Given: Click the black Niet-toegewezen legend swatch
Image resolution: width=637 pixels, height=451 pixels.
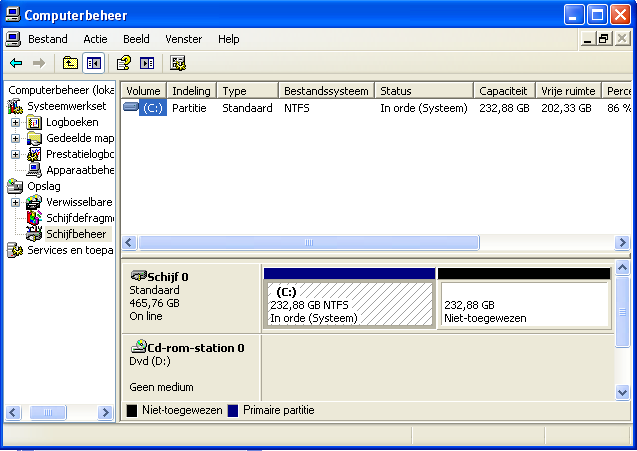Looking at the screenshot, I should point(132,410).
